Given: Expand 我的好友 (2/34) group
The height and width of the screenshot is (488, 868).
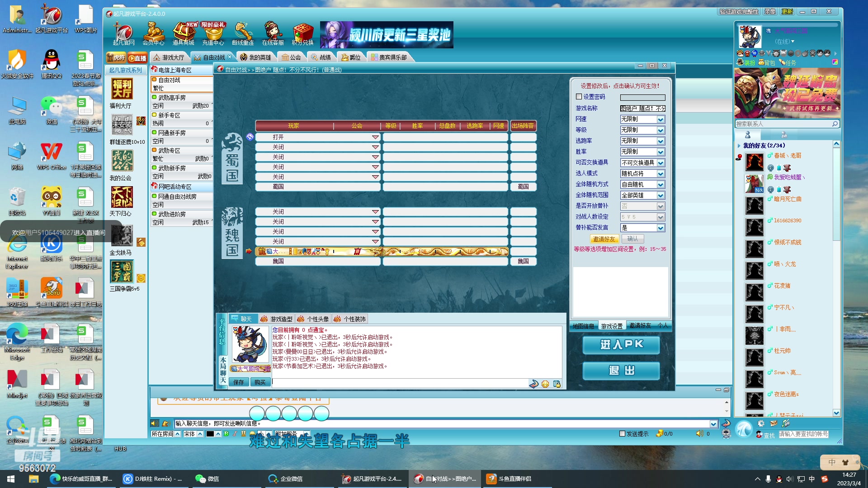Looking at the screenshot, I should tap(739, 145).
